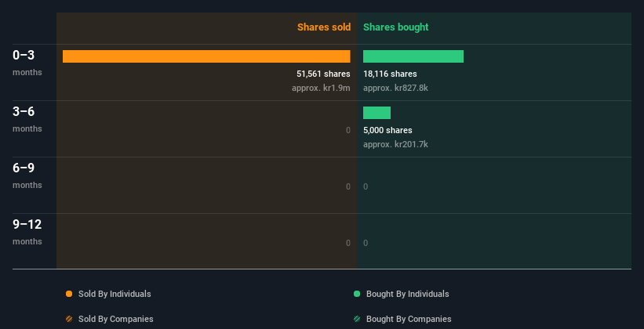
Task: Select the 0–3 months row label
Action: tap(27, 63)
